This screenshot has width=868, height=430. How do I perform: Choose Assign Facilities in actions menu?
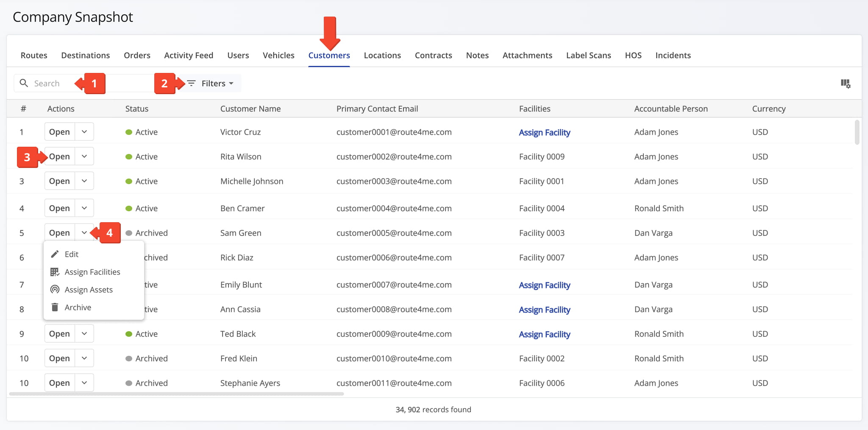pos(94,272)
